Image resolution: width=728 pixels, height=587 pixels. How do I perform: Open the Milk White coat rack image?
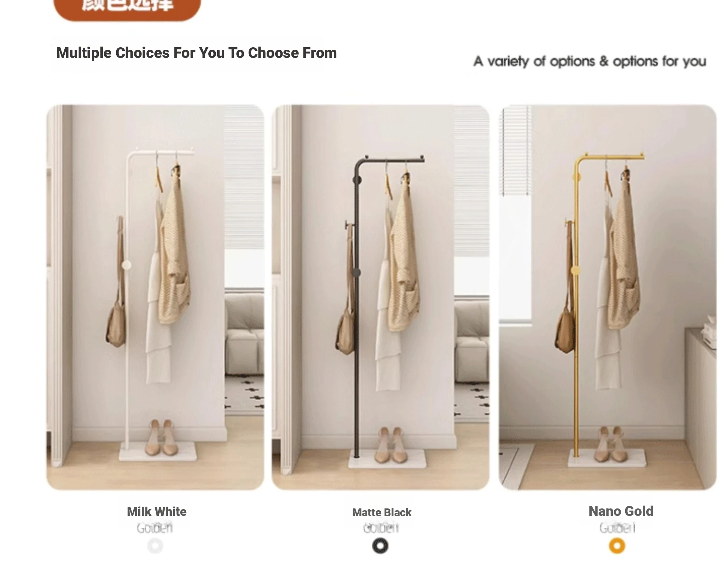click(x=155, y=297)
